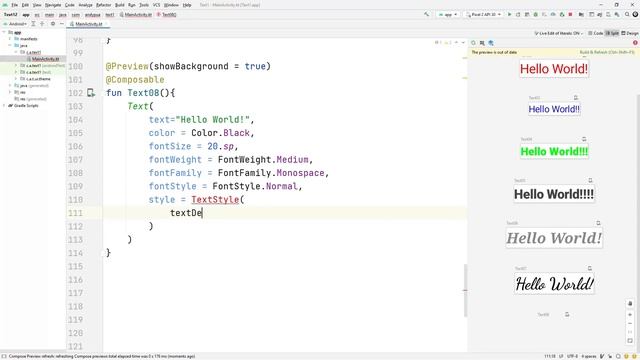
Task: Click the italic gray Hello World! preview
Action: click(x=554, y=238)
